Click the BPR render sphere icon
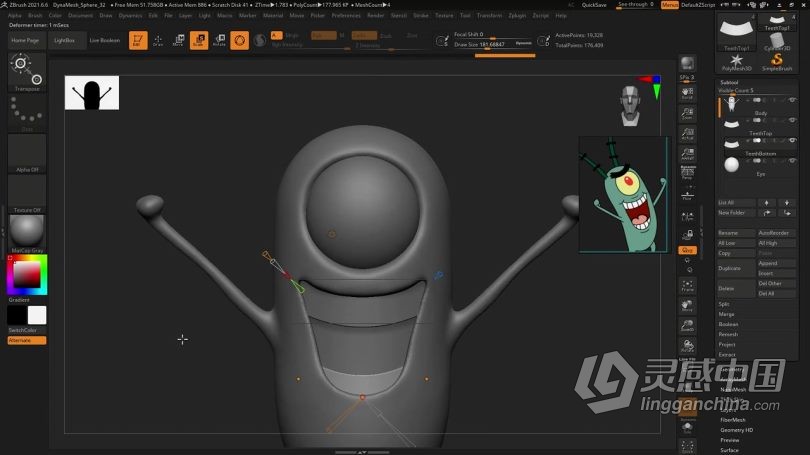The width and height of the screenshot is (810, 455). pos(687,64)
